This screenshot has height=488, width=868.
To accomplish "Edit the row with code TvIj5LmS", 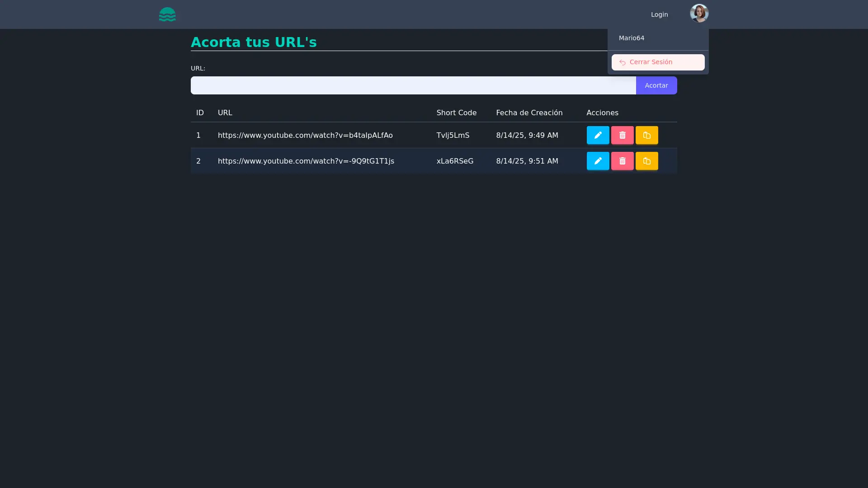I will pyautogui.click(x=598, y=135).
